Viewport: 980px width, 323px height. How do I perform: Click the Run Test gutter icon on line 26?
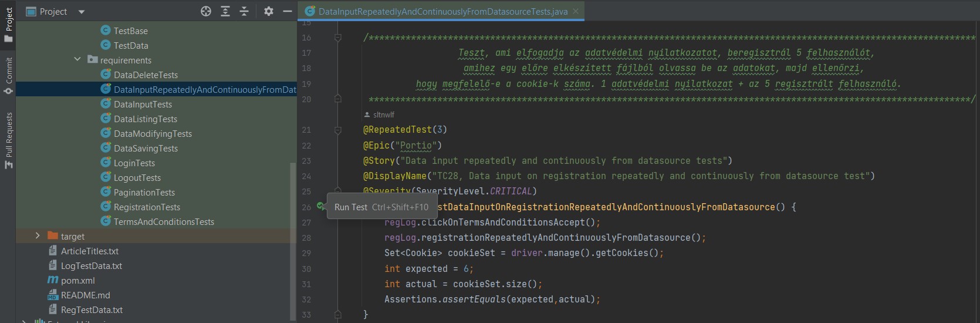[x=320, y=206]
